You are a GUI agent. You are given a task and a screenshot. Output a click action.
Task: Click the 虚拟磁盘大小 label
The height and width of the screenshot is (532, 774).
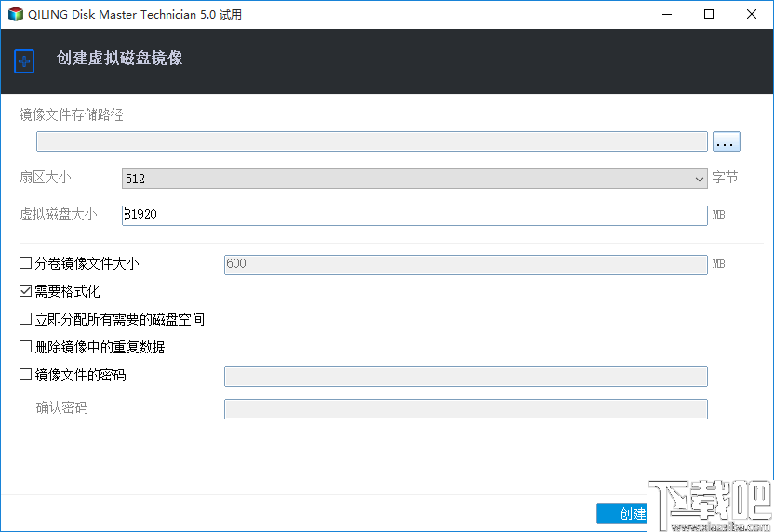[x=59, y=214]
